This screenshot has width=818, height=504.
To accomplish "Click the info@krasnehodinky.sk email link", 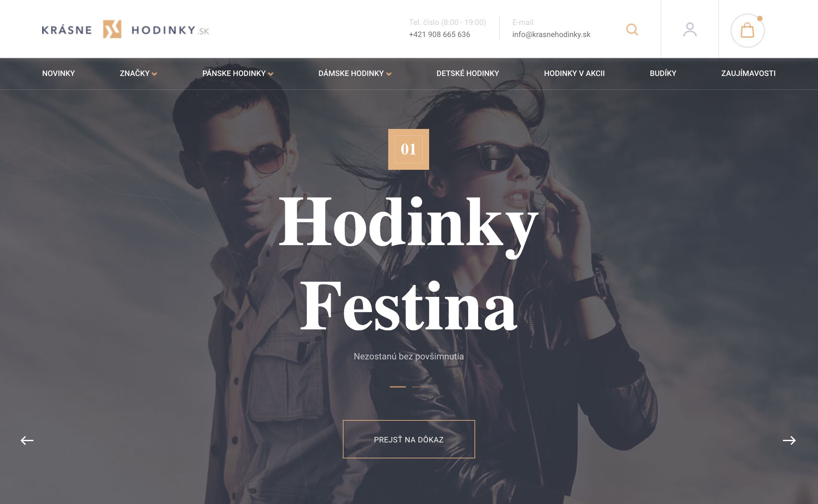I will point(551,34).
